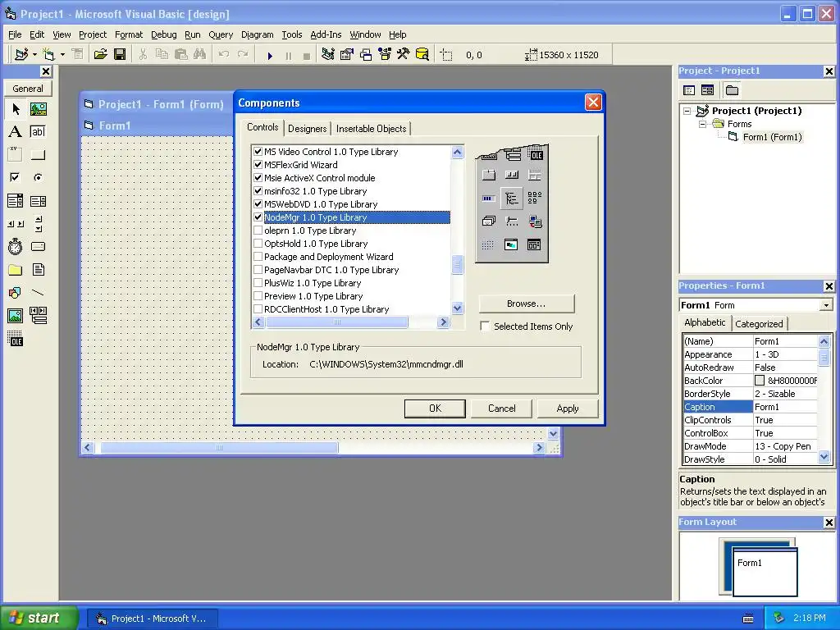Click the Find binoculars toolbar icon
This screenshot has height=630, width=840.
pos(200,54)
